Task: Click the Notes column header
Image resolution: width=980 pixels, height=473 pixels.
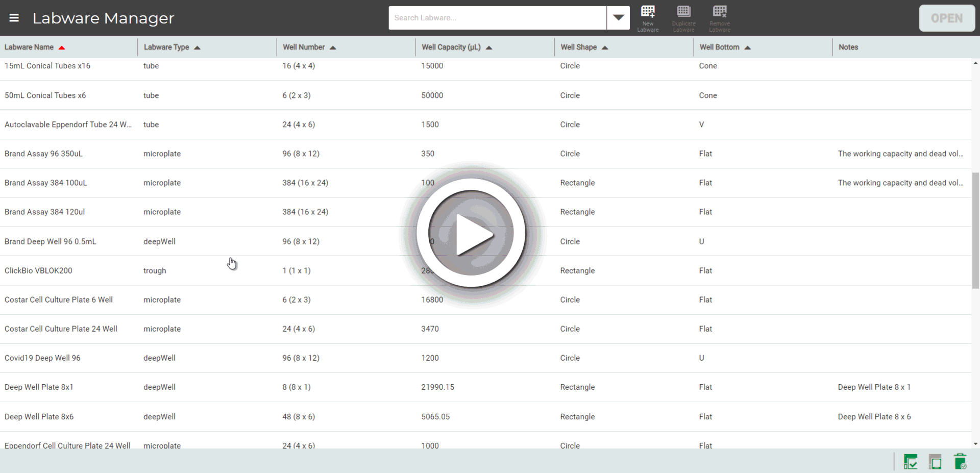Action: [848, 47]
